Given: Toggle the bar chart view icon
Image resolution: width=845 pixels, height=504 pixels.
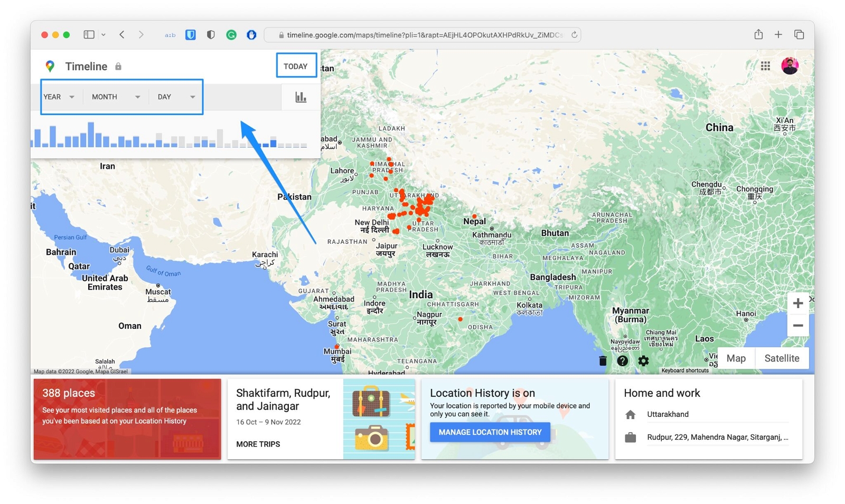Looking at the screenshot, I should click(301, 97).
